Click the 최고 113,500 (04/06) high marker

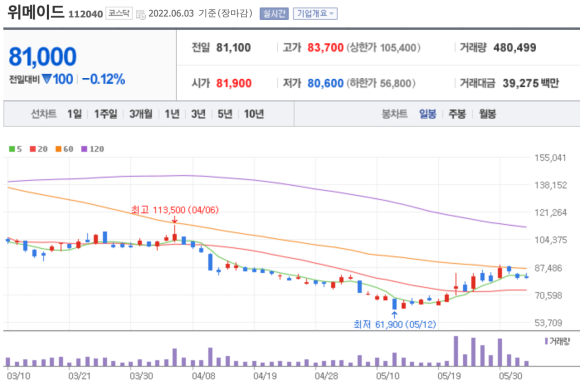(x=175, y=210)
